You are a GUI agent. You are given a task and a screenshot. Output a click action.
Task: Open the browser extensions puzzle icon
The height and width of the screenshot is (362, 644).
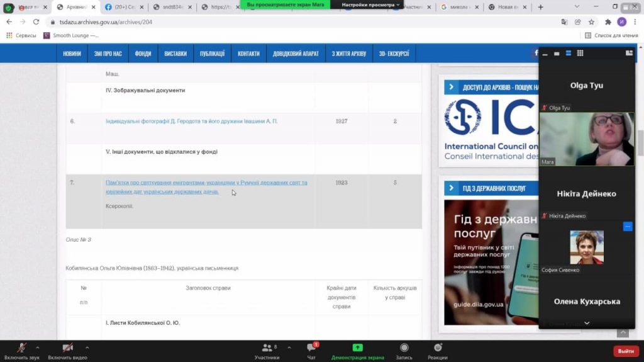click(x=608, y=22)
